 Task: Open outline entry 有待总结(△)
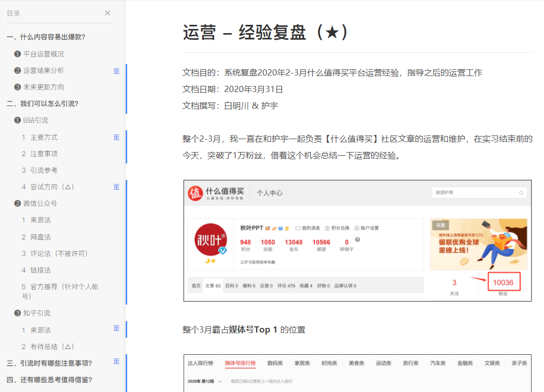pos(48,346)
